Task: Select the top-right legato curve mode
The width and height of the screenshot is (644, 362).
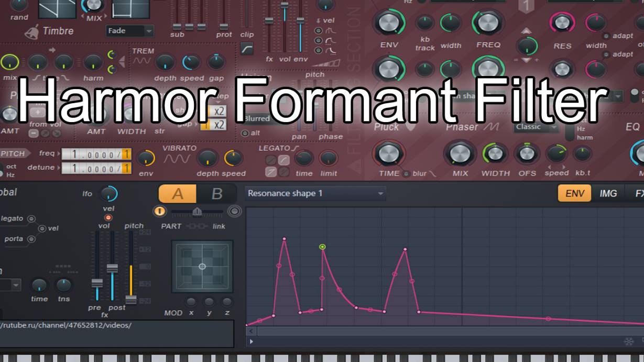Action: [283, 160]
